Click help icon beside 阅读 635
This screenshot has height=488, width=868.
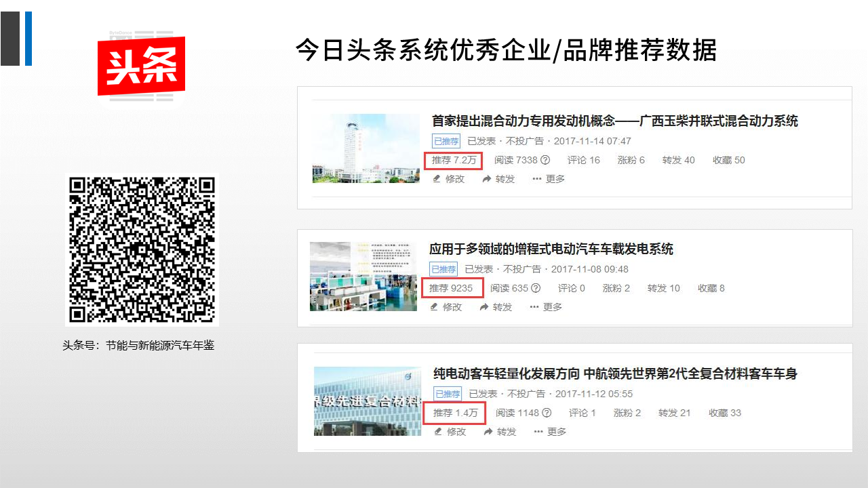click(536, 288)
